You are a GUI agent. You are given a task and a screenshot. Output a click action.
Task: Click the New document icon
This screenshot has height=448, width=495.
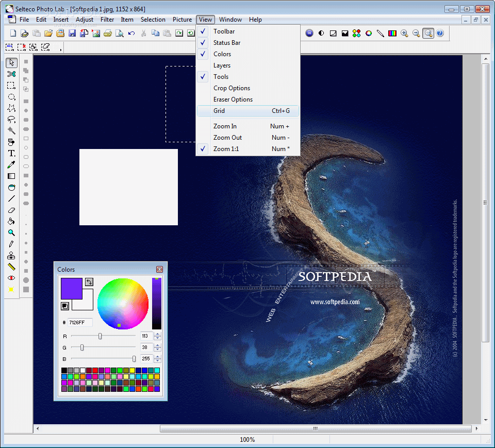[13, 33]
